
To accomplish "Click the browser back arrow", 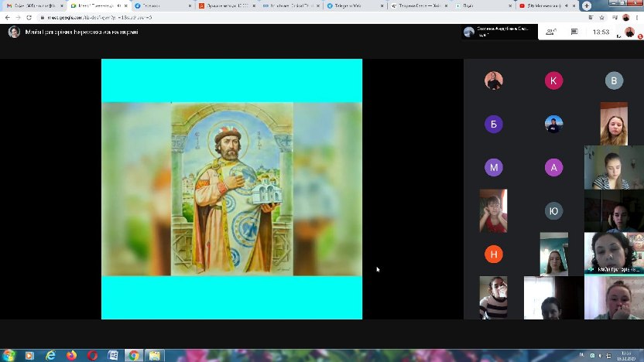I will tap(7, 16).
